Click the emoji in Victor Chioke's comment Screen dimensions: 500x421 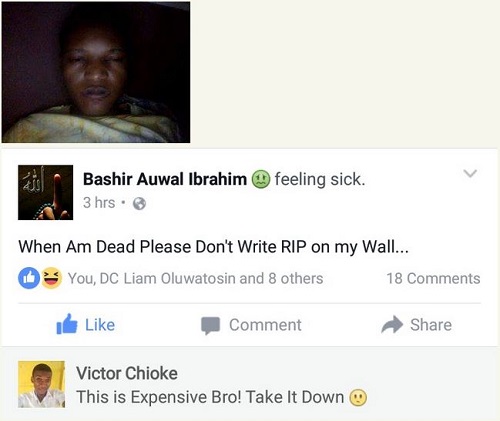click(x=358, y=397)
